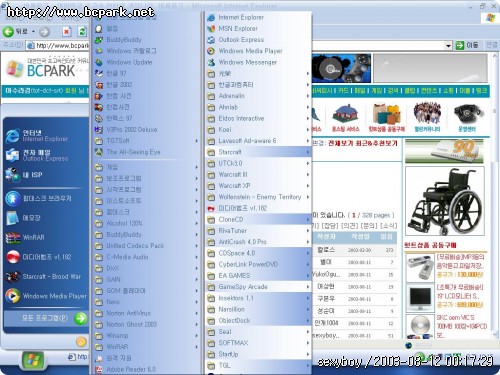The width and height of the screenshot is (500, 375).
Task: Click the CD media product thumbnail
Action: [x=420, y=327]
